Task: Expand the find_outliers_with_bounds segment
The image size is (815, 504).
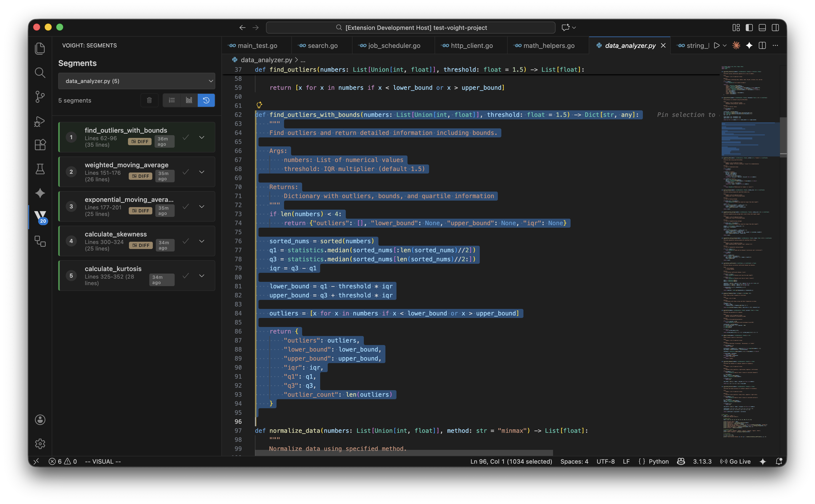Action: click(202, 137)
